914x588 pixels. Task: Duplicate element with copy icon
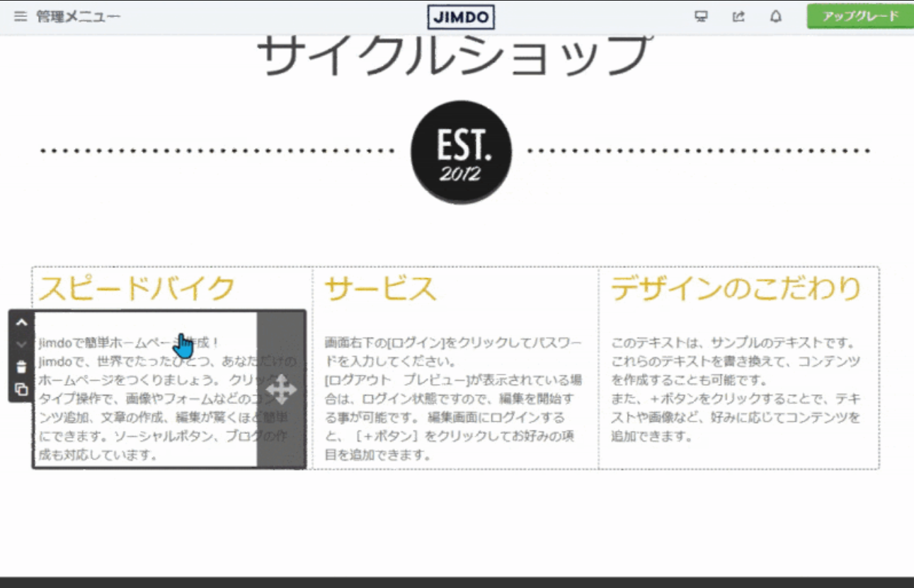click(x=21, y=389)
